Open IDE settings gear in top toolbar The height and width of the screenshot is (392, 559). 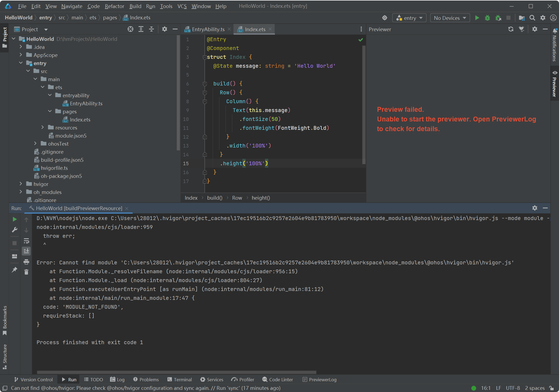pyautogui.click(x=543, y=18)
